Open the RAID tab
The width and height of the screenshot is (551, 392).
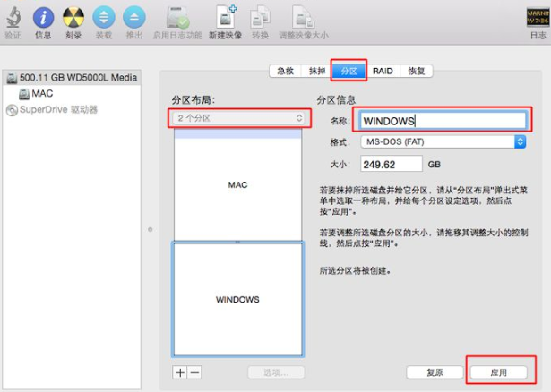pyautogui.click(x=383, y=71)
